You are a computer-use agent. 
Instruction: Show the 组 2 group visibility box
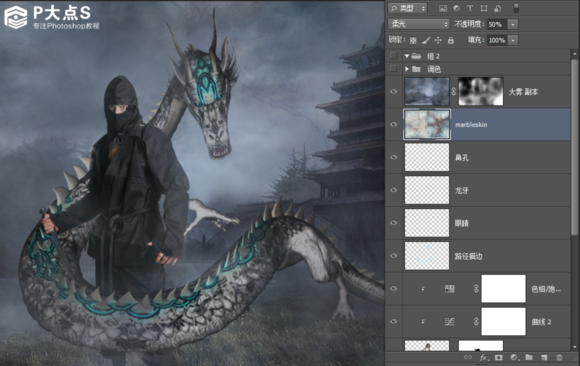[394, 56]
